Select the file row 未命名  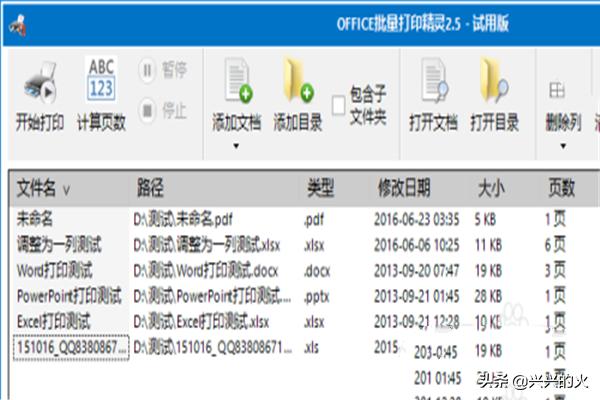tap(34, 219)
